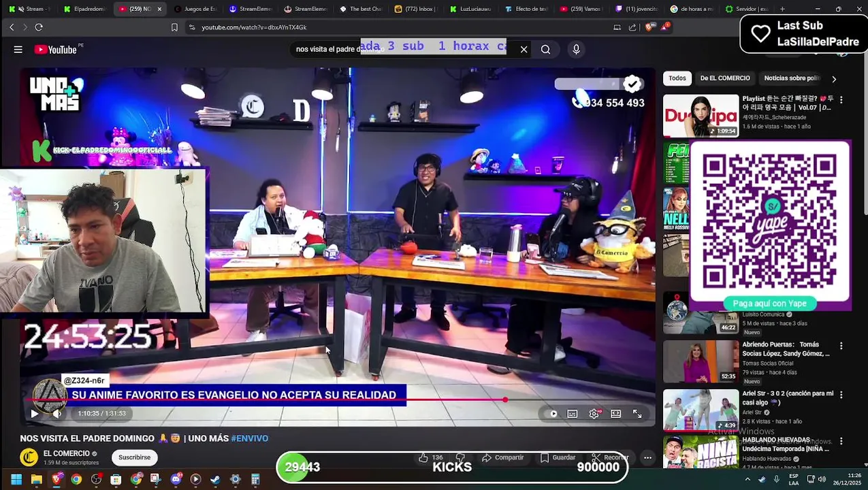The height and width of the screenshot is (490, 868).
Task: Open the Dua Lipa playlist thumbnail
Action: click(701, 116)
